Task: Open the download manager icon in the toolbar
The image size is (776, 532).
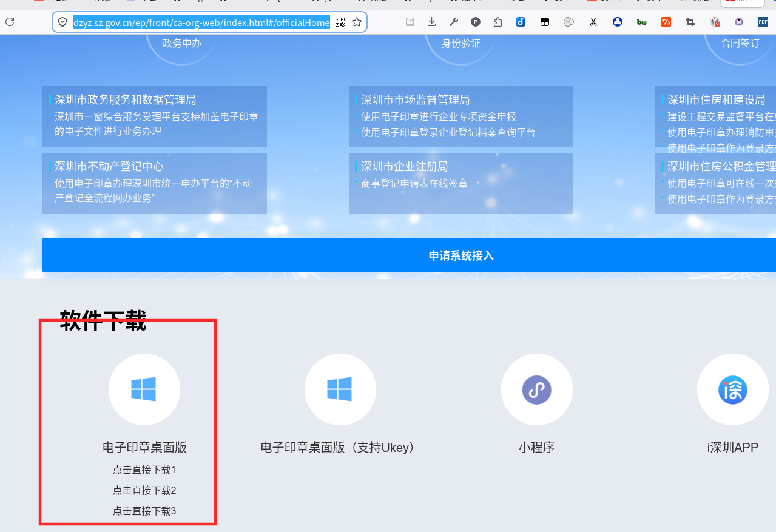Action: (x=431, y=21)
